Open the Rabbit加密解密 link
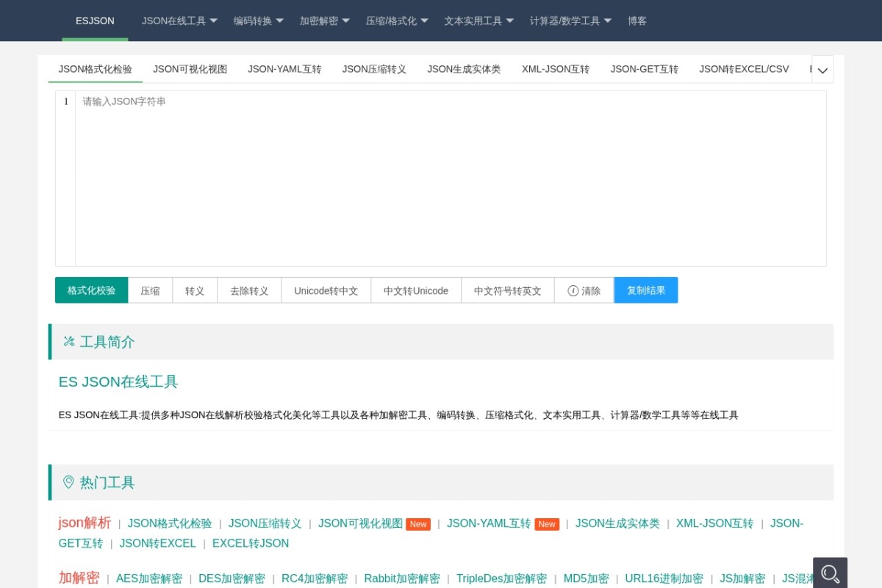This screenshot has width=882, height=588. (402, 578)
